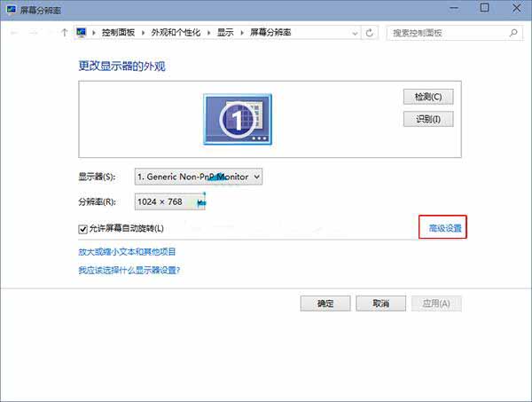This screenshot has width=532, height=402.
Task: Click the window icon in title bar
Action: click(11, 9)
